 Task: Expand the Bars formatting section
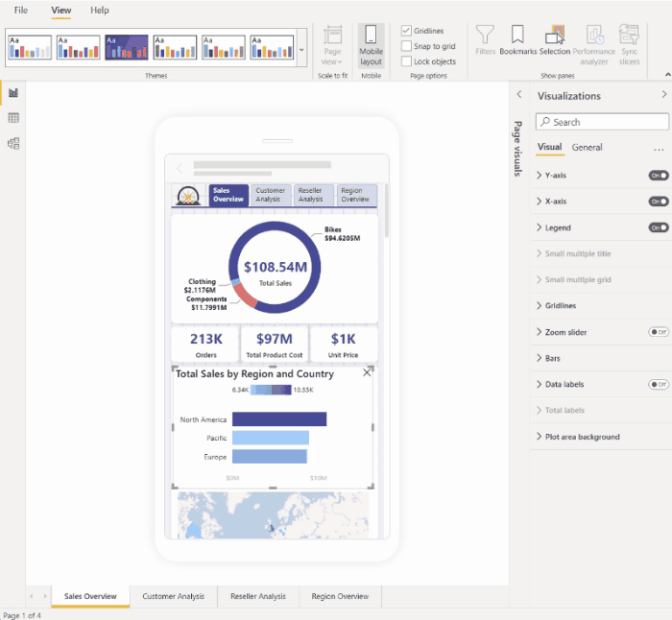point(554,358)
